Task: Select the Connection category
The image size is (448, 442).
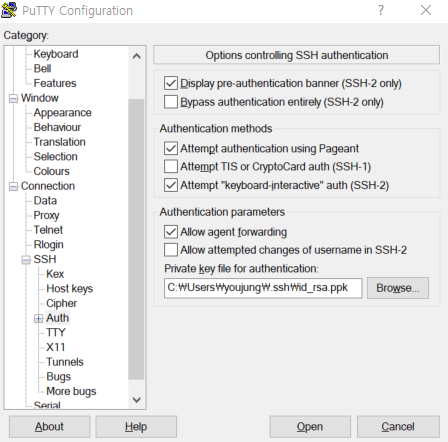Action: point(48,186)
